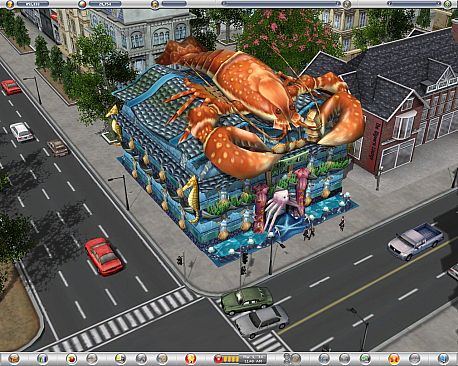458x366 pixels.
Task: Click the gray icon right of the document icon
Action: 141,359
